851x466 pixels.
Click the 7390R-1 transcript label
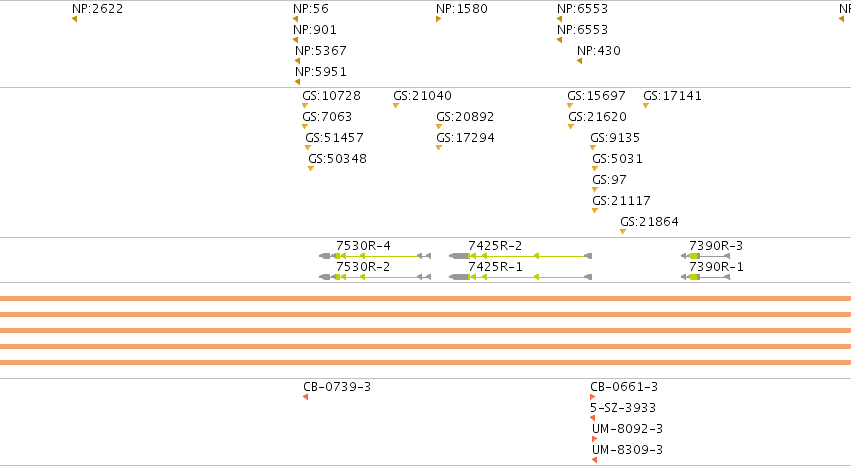[716, 267]
